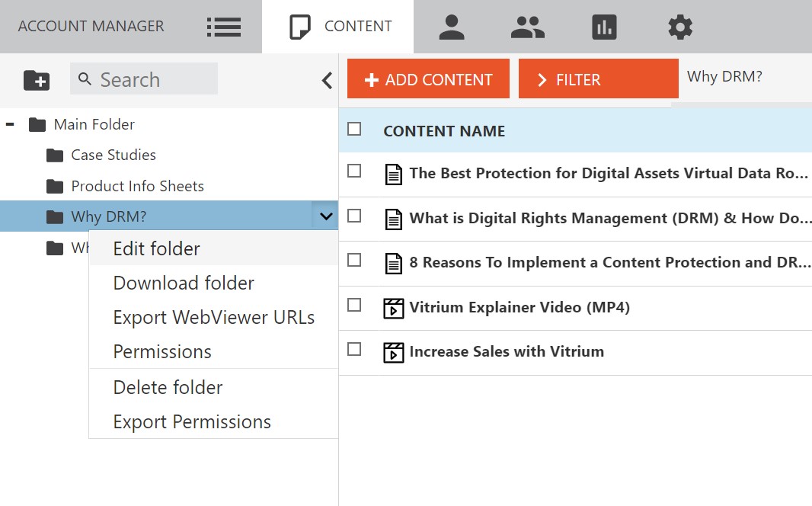Open the Why DRM? folder dropdown chevron
The width and height of the screenshot is (812, 506).
(x=326, y=216)
